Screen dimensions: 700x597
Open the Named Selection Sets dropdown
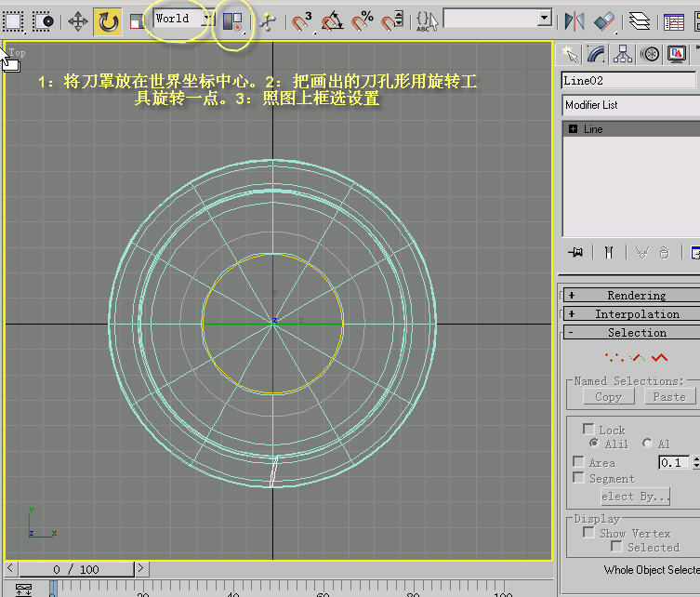pos(544,19)
